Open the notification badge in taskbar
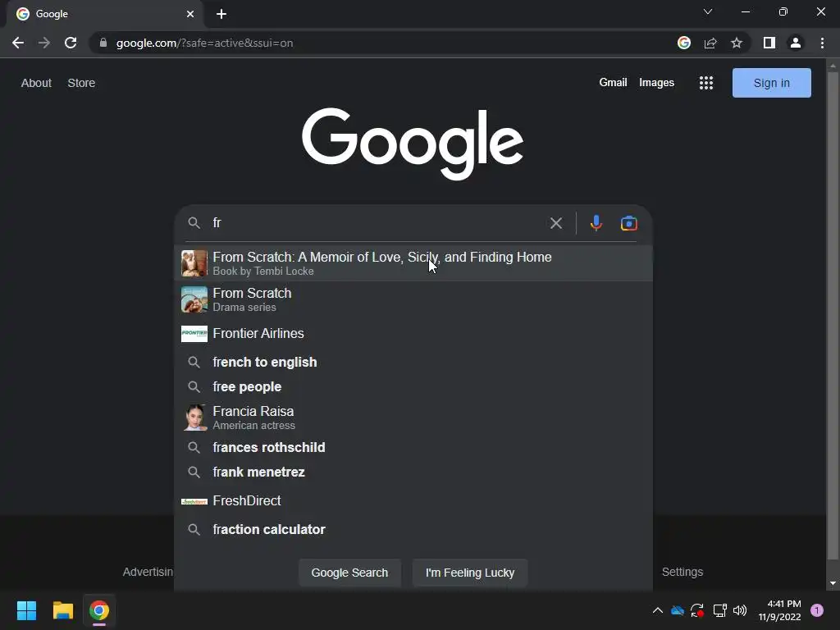This screenshot has width=840, height=630. coord(817,610)
